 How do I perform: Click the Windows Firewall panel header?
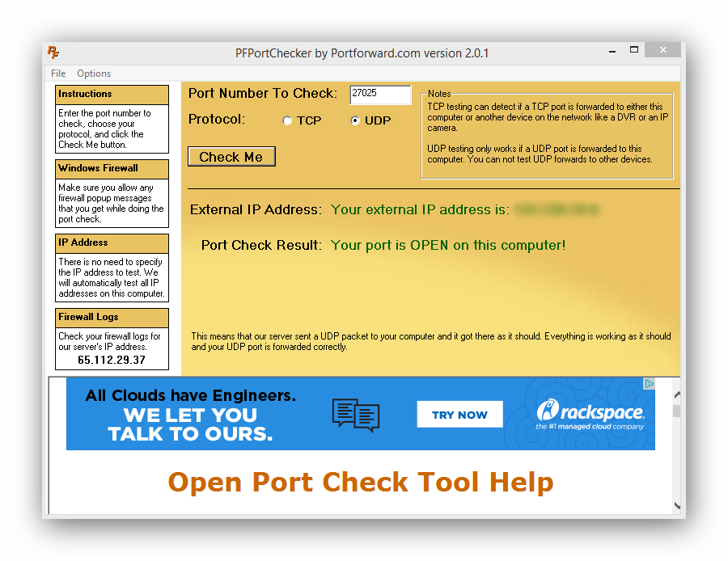point(112,169)
